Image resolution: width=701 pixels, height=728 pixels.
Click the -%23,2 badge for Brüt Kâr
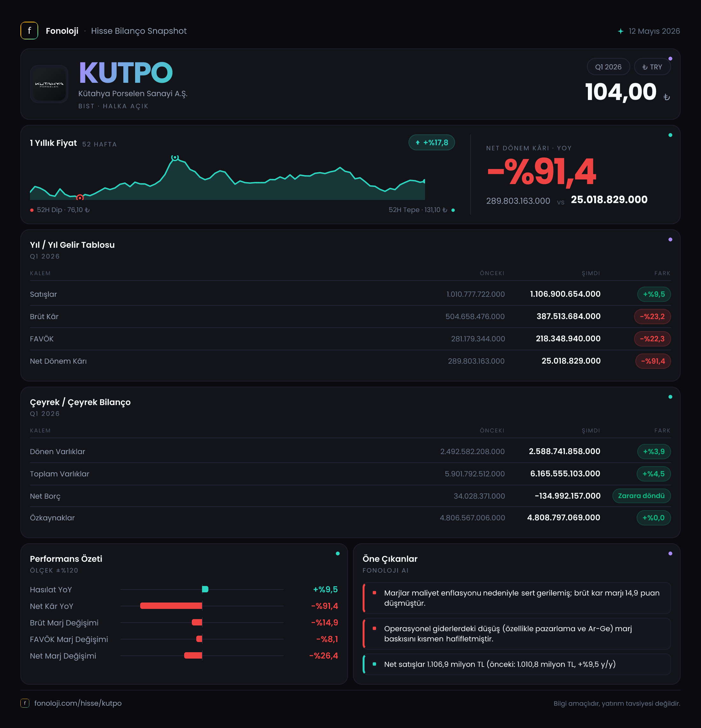tap(652, 317)
